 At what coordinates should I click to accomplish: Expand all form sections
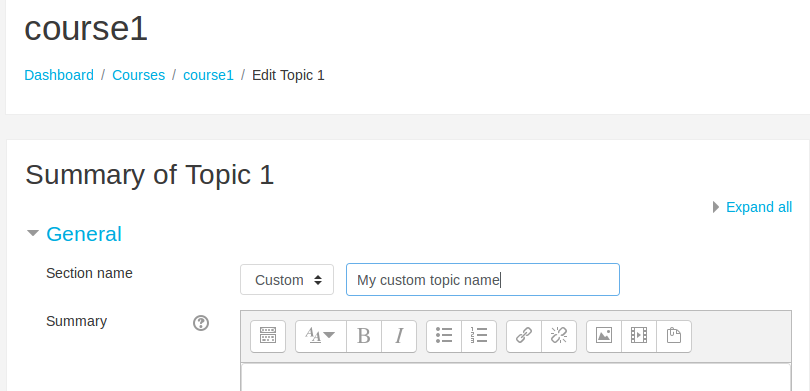(x=758, y=207)
